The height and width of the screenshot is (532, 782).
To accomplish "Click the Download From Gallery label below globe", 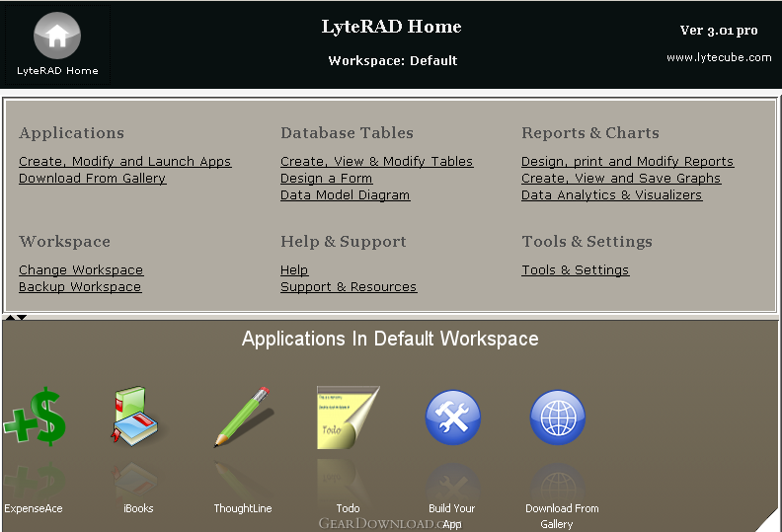I will point(562,516).
